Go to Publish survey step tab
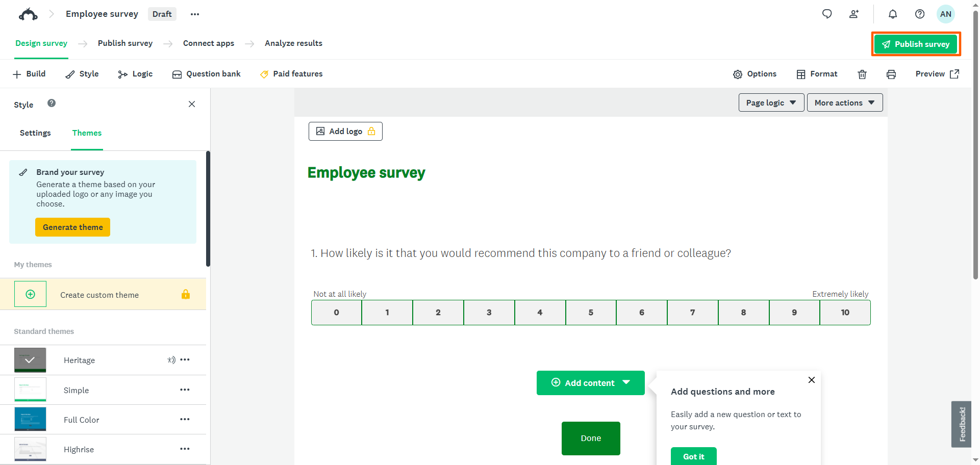980x465 pixels. point(125,43)
